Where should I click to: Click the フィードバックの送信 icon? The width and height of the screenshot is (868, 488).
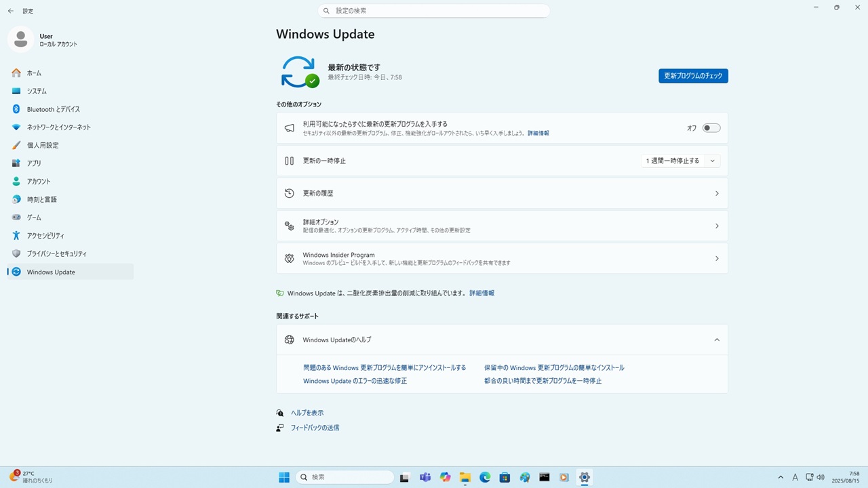point(280,428)
